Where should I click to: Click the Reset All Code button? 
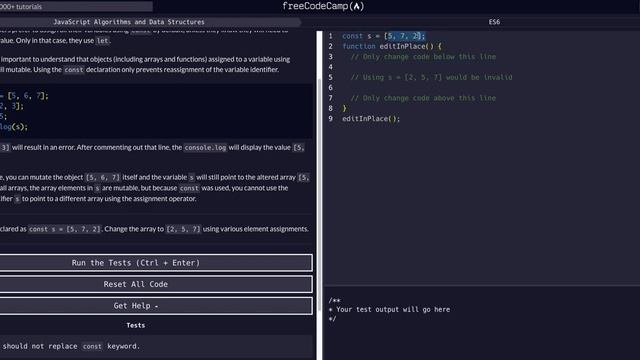(x=156, y=284)
